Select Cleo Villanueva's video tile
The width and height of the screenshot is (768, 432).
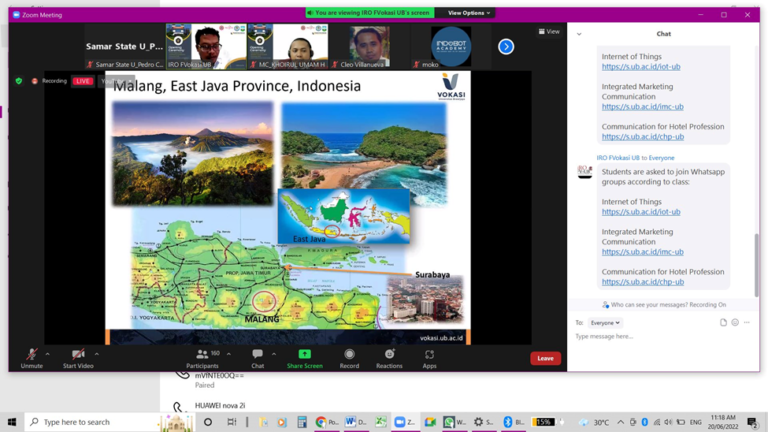click(369, 47)
